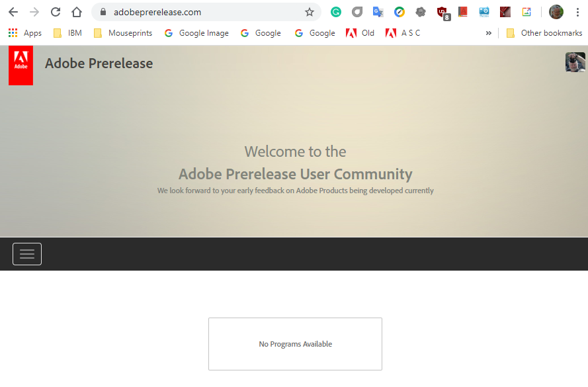Open the A S C Adobe bookmark
Viewport: 588px width, 387px height.
[x=403, y=33]
